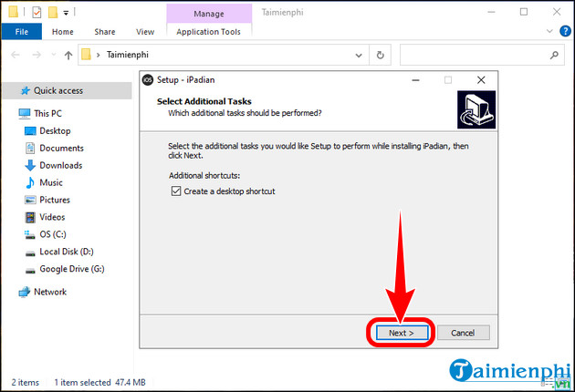Screen dimensions: 575x392
Task: Open the File menu in Explorer
Action: click(22, 32)
